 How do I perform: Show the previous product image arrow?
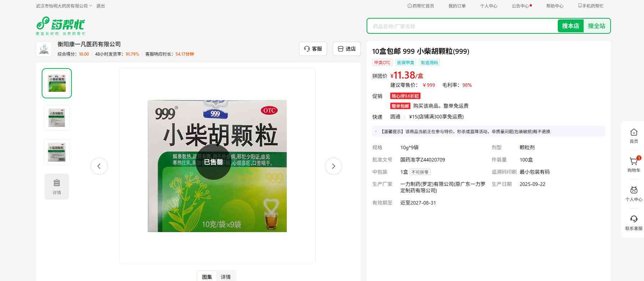(x=99, y=166)
